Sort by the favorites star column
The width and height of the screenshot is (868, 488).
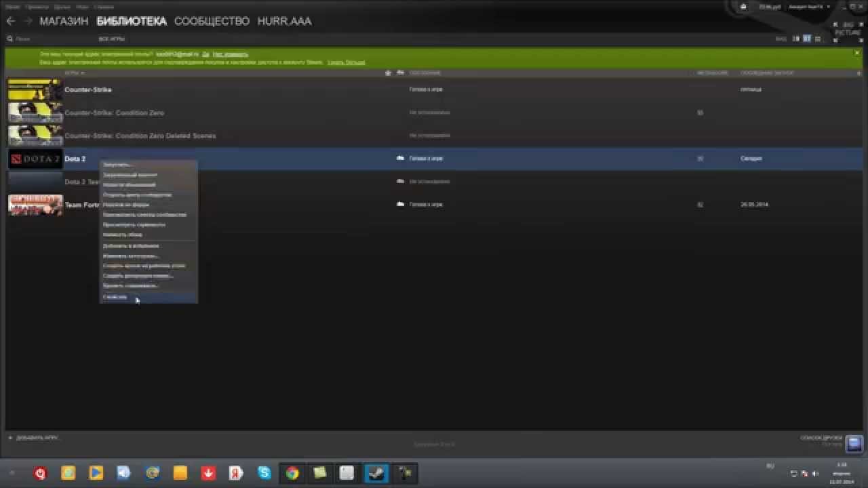click(388, 73)
